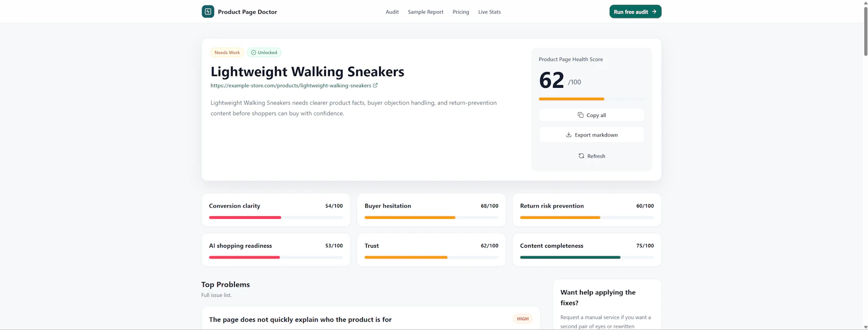Click the Content completeness label
The height and width of the screenshot is (330, 868).
click(x=552, y=246)
